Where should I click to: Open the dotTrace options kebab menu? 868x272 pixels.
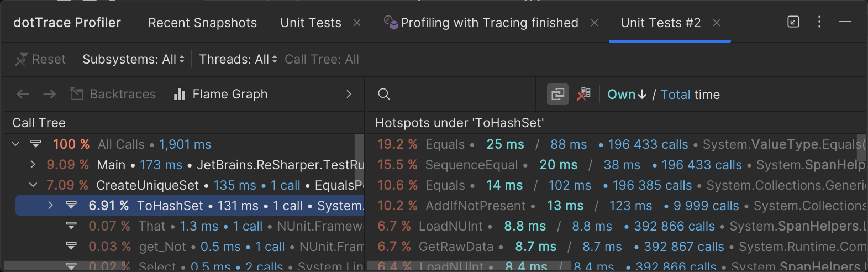[x=819, y=22]
